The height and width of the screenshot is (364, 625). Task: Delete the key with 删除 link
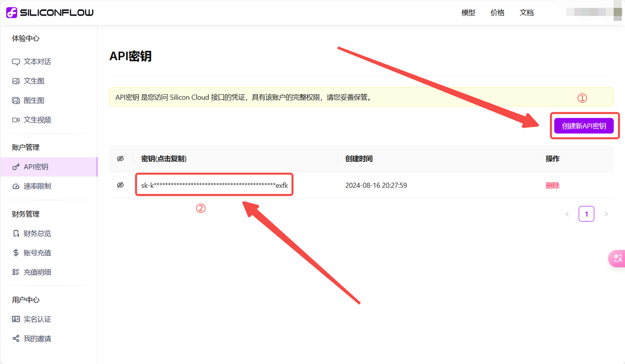click(553, 185)
